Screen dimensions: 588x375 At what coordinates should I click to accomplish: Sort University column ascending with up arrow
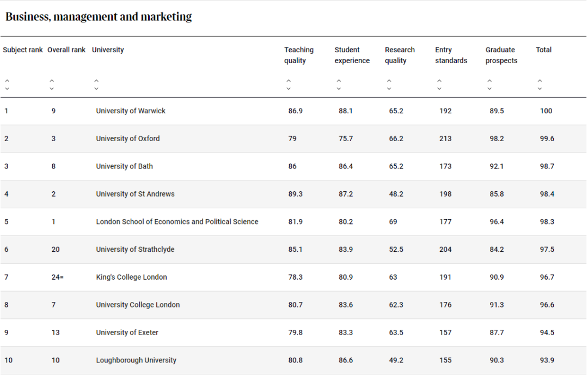(x=96, y=81)
